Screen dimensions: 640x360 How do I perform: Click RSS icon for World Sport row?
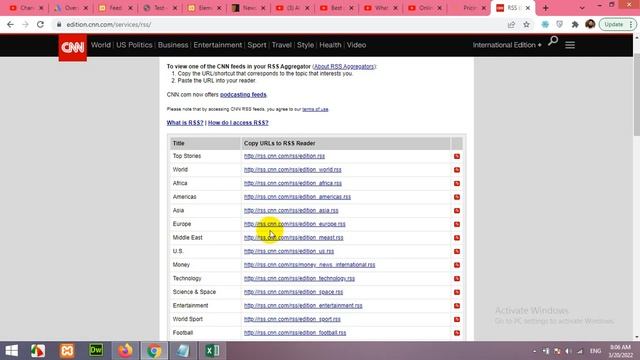[x=457, y=319]
